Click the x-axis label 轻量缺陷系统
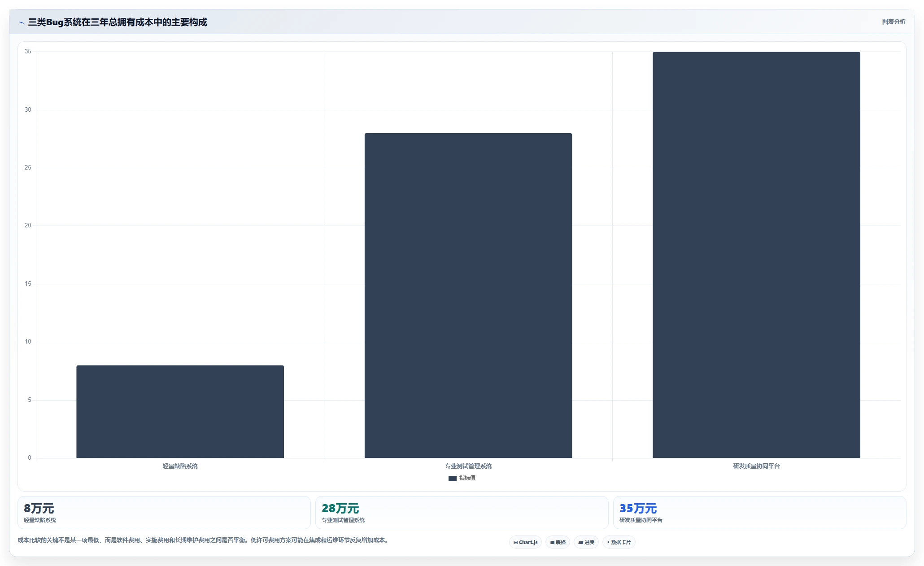The width and height of the screenshot is (924, 566). tap(180, 466)
